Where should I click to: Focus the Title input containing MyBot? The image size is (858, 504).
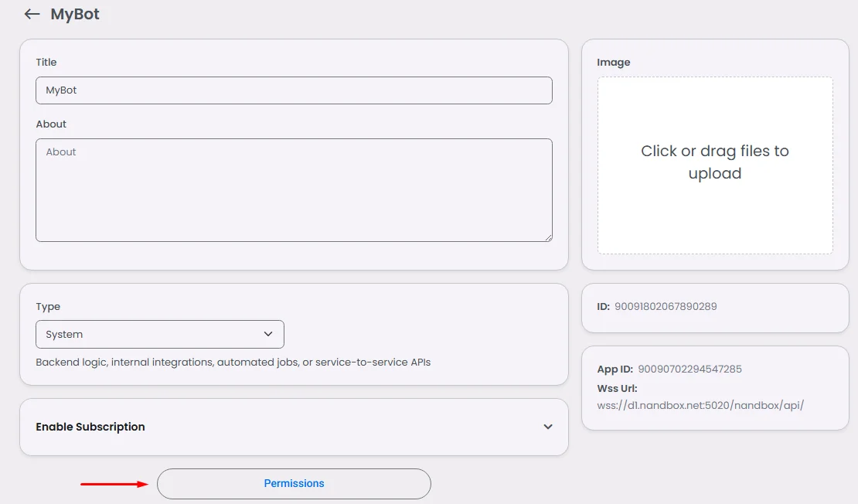pos(294,90)
